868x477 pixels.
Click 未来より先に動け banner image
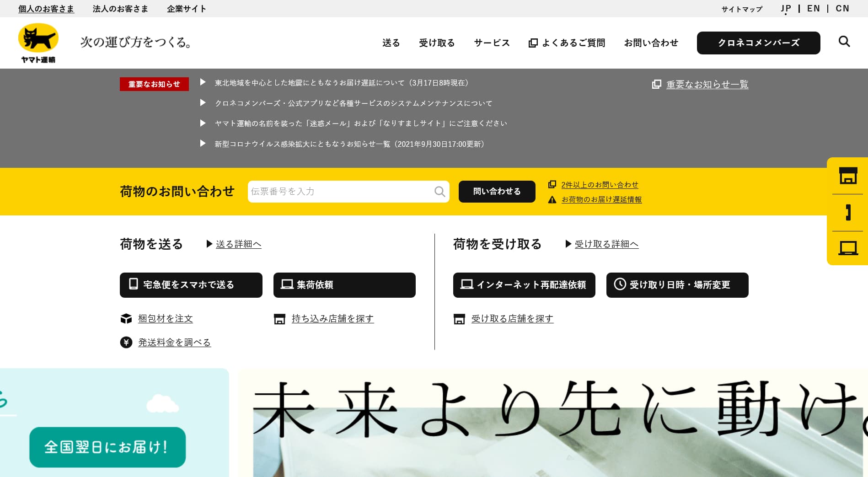coord(552,423)
